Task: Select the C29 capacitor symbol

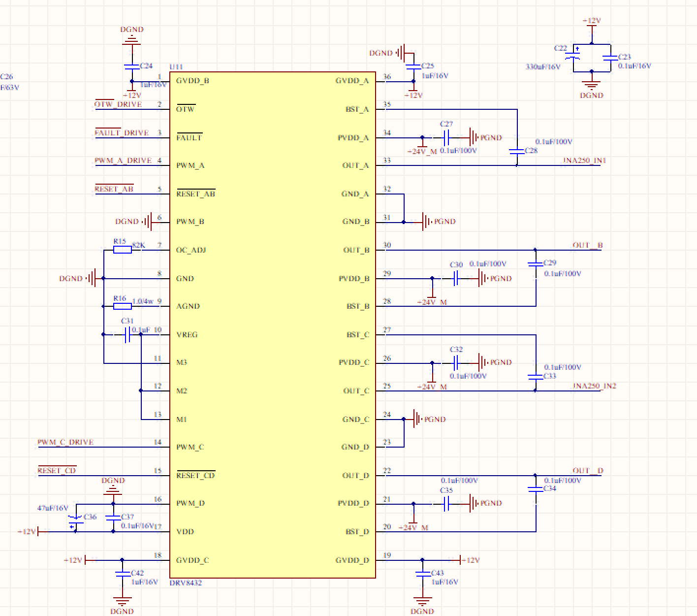Action: tap(536, 264)
